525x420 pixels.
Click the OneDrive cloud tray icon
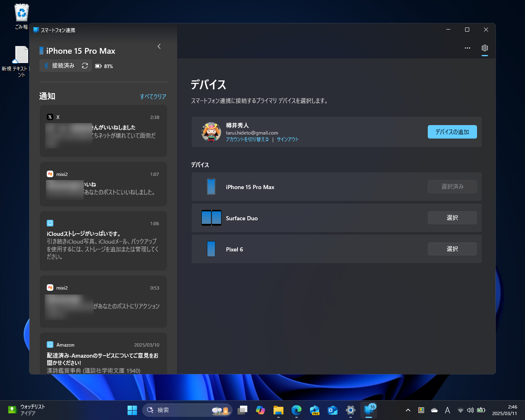coord(434,410)
